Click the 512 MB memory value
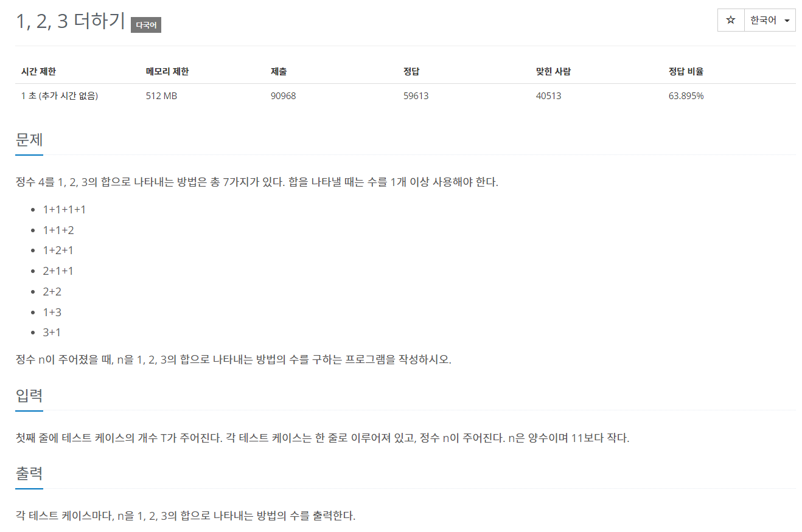The width and height of the screenshot is (802, 532). coord(161,96)
